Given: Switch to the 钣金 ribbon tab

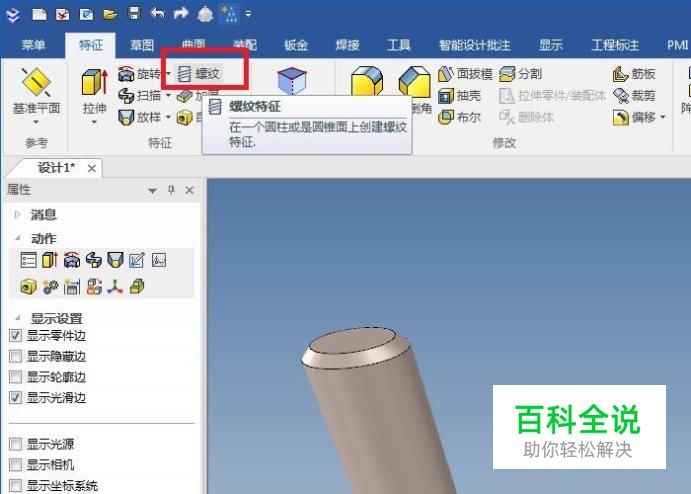Looking at the screenshot, I should 296,45.
